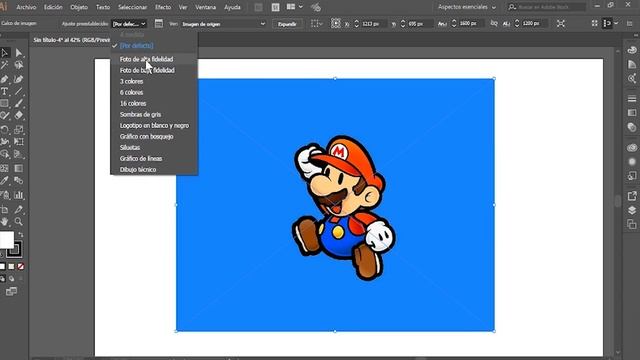Select the Type tool
This screenshot has height=360, width=640.
(x=5, y=91)
